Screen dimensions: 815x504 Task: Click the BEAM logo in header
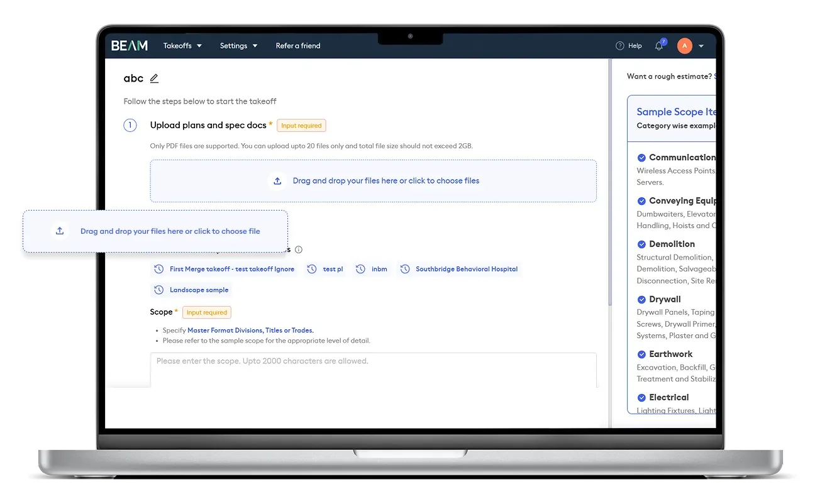(x=130, y=46)
